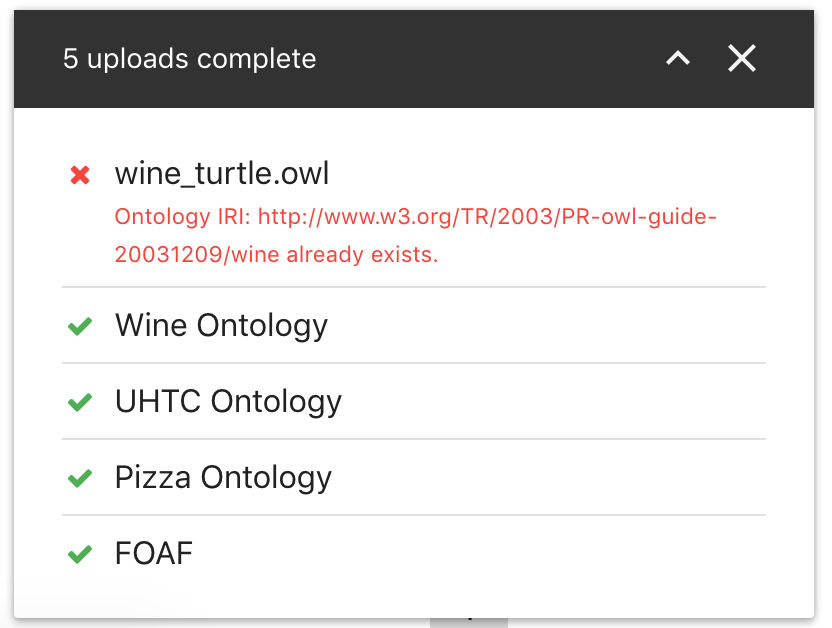832x628 pixels.
Task: Click the 5 uploads complete title bar
Action: (190, 58)
